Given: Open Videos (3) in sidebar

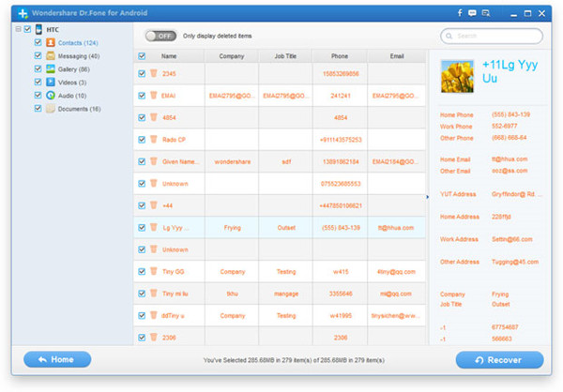Looking at the screenshot, I should tap(72, 83).
